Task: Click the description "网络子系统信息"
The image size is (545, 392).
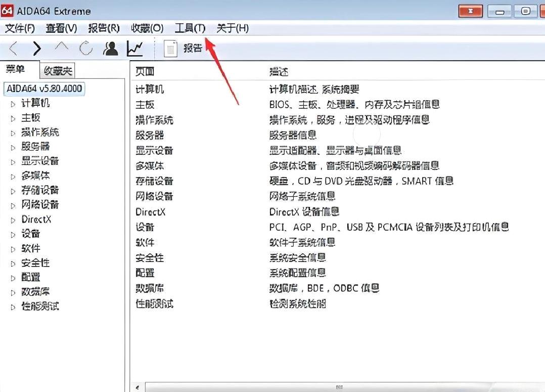Action: (x=302, y=196)
